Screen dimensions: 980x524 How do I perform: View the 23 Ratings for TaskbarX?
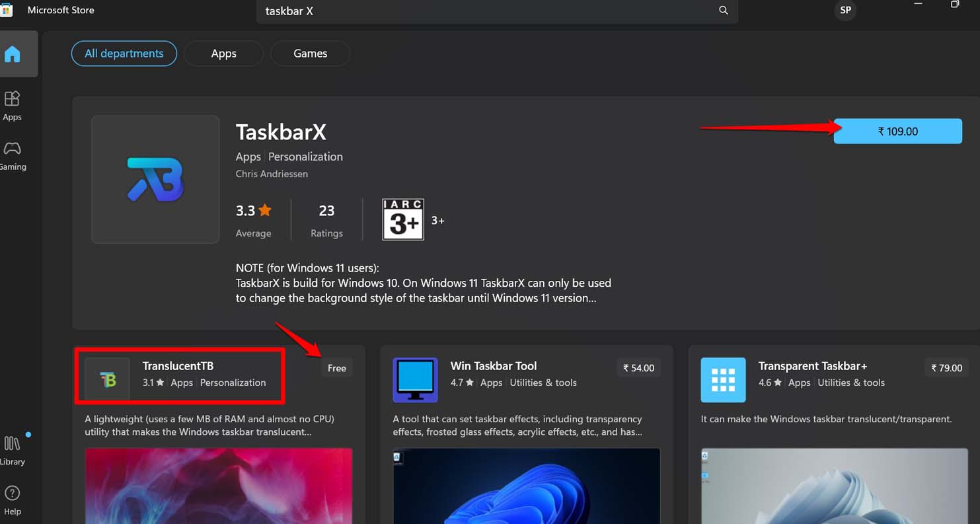click(326, 219)
